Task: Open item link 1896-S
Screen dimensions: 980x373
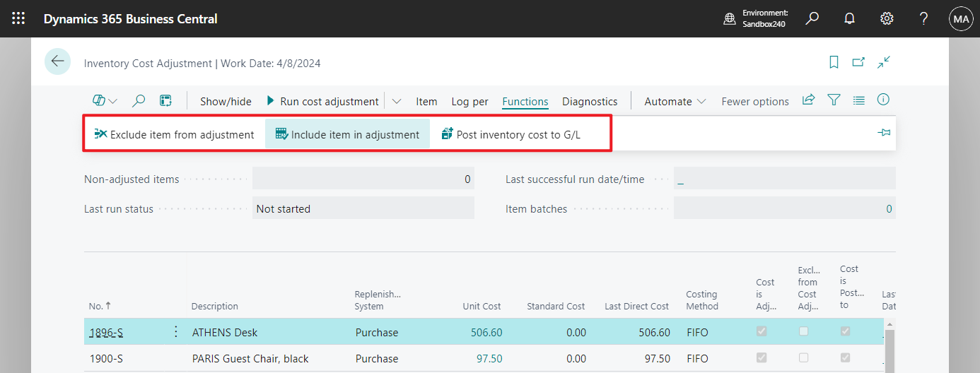Action: 106,332
